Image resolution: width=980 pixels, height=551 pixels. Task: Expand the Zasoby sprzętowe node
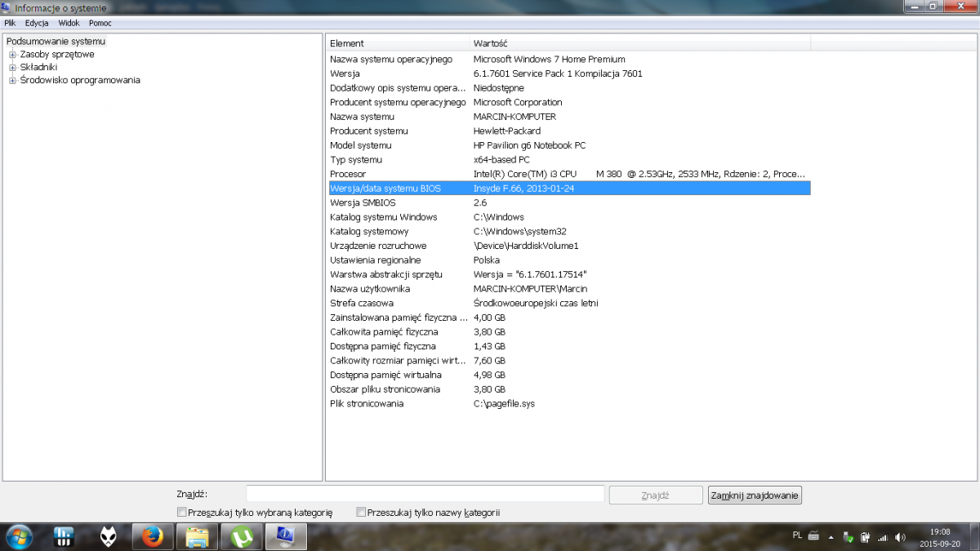12,55
